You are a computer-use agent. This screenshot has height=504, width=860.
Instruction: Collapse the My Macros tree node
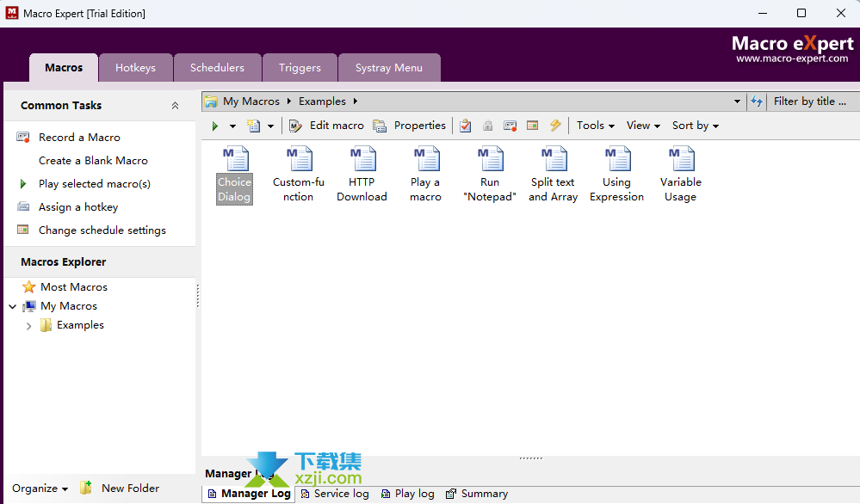(x=13, y=306)
